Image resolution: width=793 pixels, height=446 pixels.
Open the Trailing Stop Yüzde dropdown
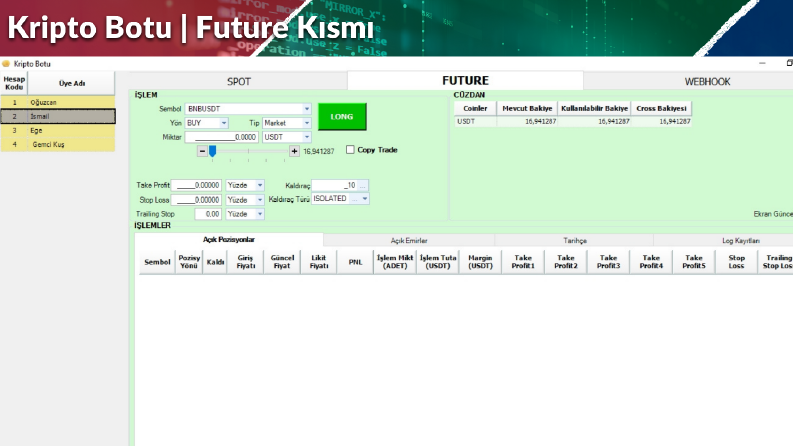(x=259, y=214)
